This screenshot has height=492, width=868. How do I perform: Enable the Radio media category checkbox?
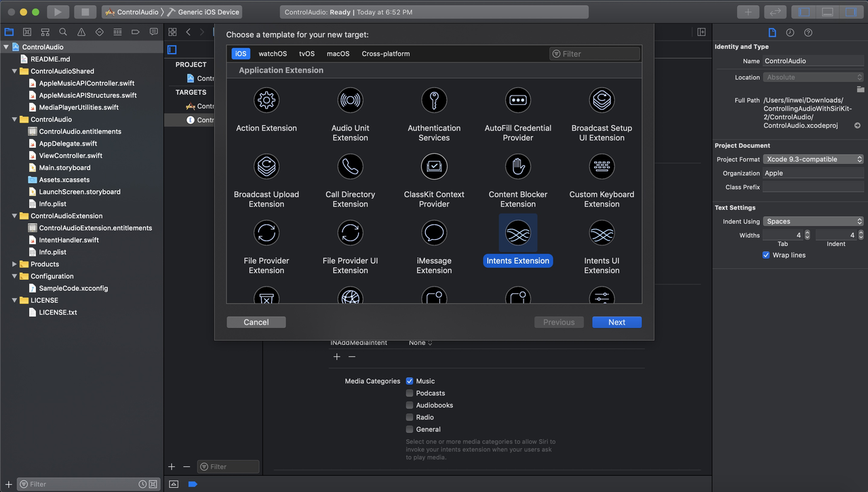tap(410, 417)
